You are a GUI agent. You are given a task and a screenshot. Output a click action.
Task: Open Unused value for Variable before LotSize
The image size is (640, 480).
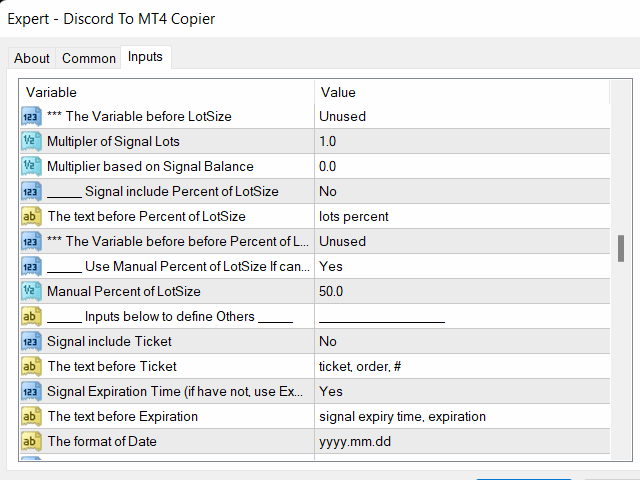tap(462, 117)
